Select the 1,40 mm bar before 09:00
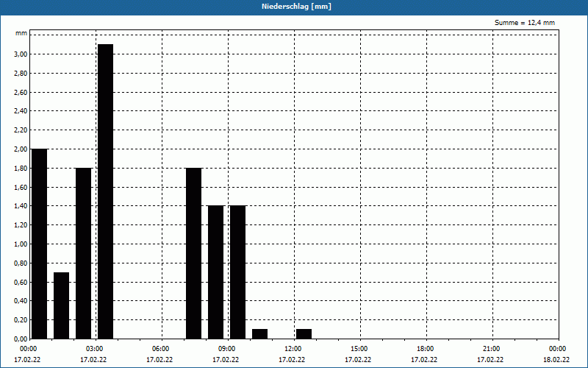The width and height of the screenshot is (588, 368). tap(216, 272)
